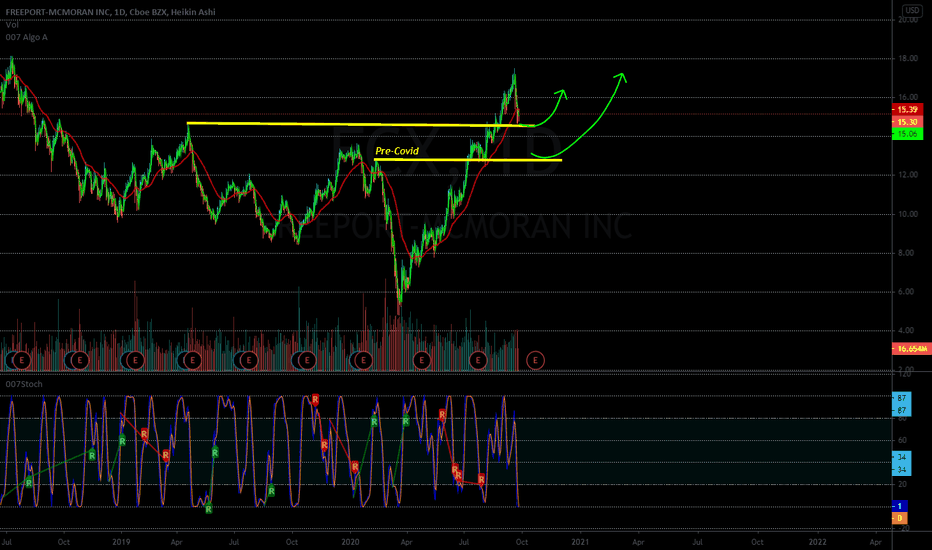Select the yellow line under Pre-Covid

[x=468, y=160]
